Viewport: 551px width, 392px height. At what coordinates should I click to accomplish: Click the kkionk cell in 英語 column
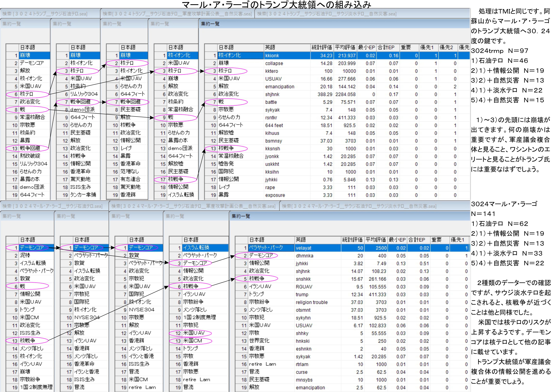(x=272, y=56)
